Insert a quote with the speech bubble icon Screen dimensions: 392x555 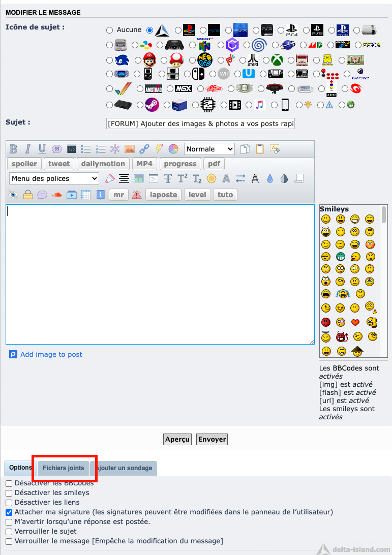[x=56, y=149]
